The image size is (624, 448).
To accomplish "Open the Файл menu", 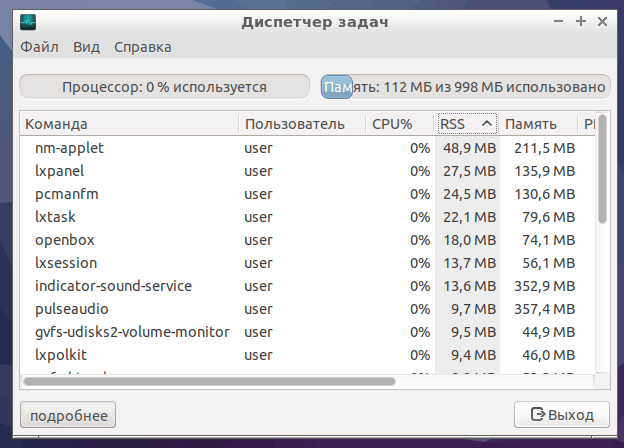I will 38,47.
